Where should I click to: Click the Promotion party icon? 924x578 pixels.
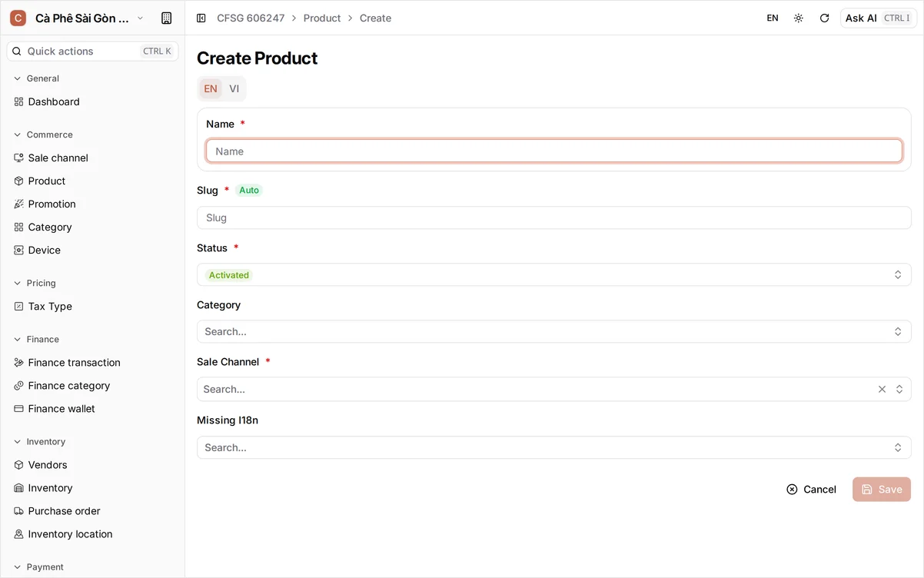pyautogui.click(x=19, y=204)
